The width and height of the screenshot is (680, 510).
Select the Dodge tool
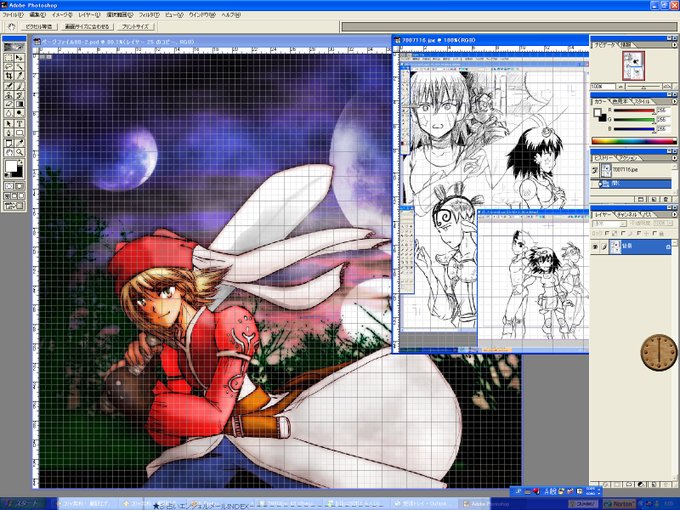[x=19, y=114]
